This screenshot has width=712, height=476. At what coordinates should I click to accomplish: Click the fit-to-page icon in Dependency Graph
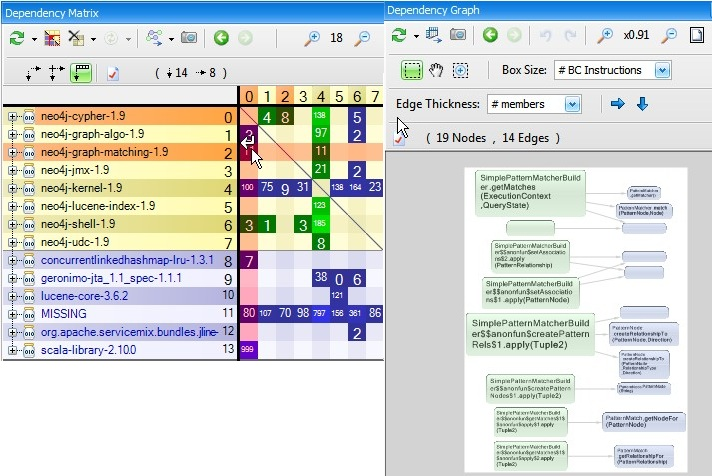[x=697, y=35]
